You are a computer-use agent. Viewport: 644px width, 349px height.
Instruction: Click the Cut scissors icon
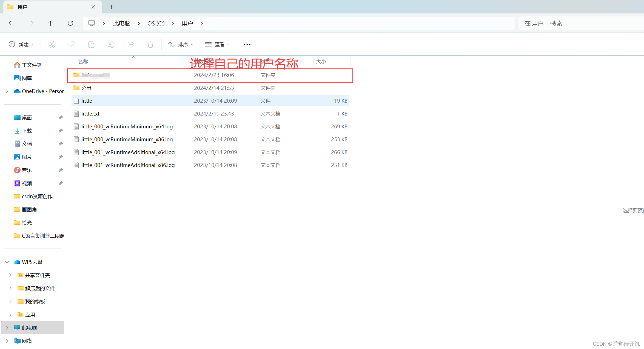point(52,44)
